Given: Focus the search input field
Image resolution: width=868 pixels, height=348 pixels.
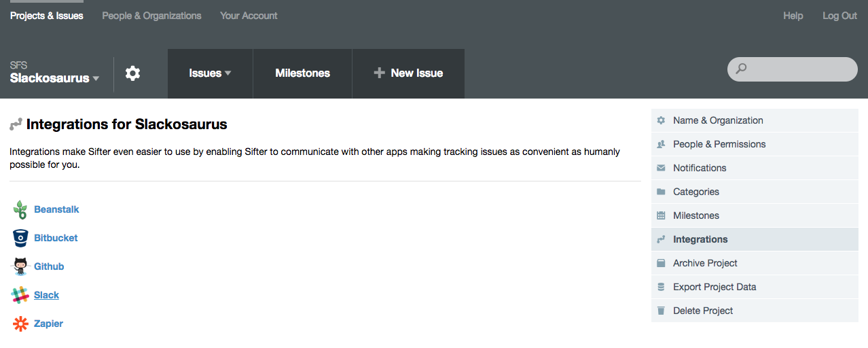Looking at the screenshot, I should click(x=793, y=69).
